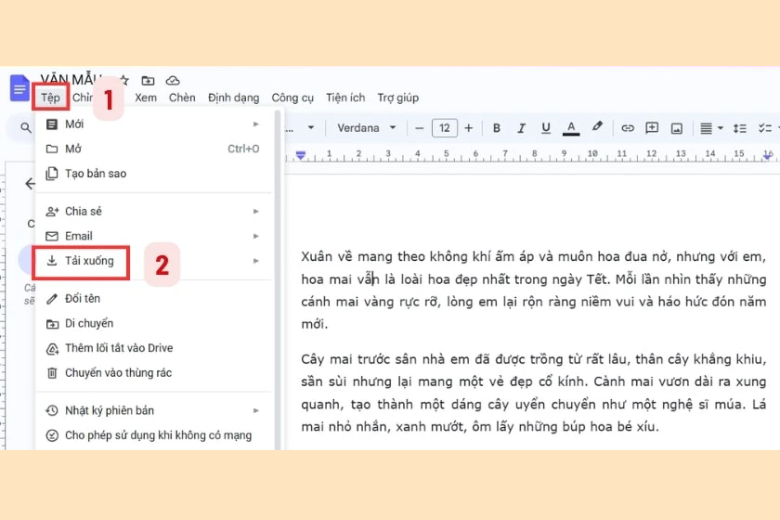The height and width of the screenshot is (520, 780).
Task: Expand the Mới submenu arrow
Action: 256,124
